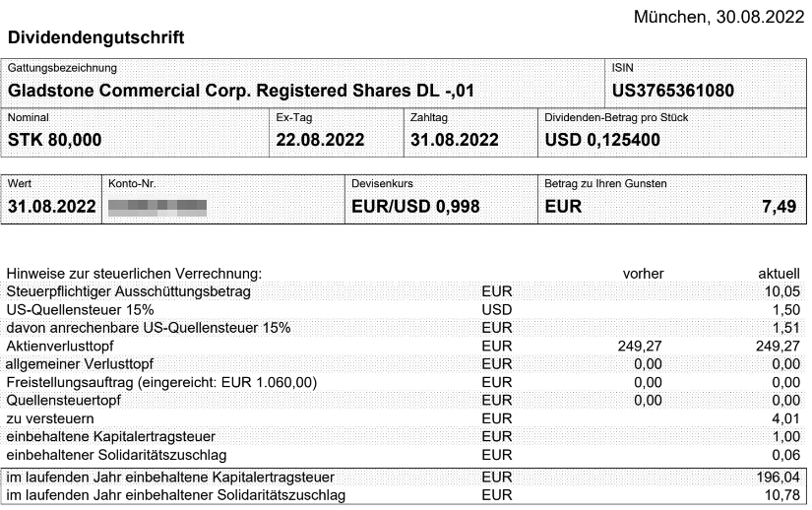Select the München, 30.08.2022 date line

[x=718, y=17]
